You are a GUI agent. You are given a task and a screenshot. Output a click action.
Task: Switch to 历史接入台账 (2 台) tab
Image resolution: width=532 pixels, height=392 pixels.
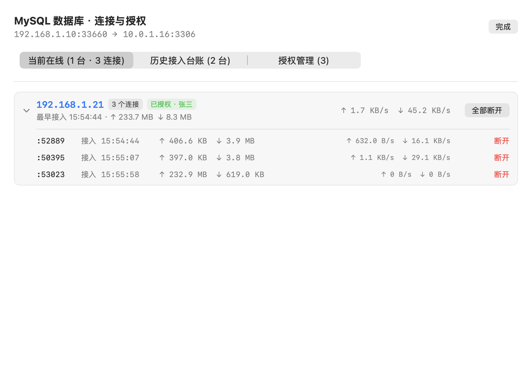190,61
